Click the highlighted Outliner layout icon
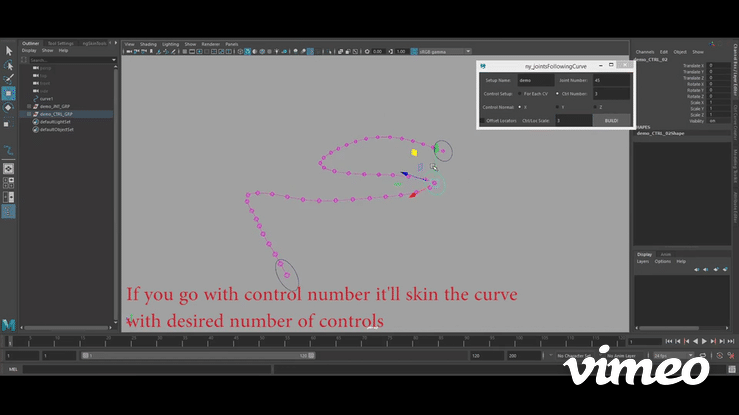Screen dimensions: 739x415 [8, 212]
